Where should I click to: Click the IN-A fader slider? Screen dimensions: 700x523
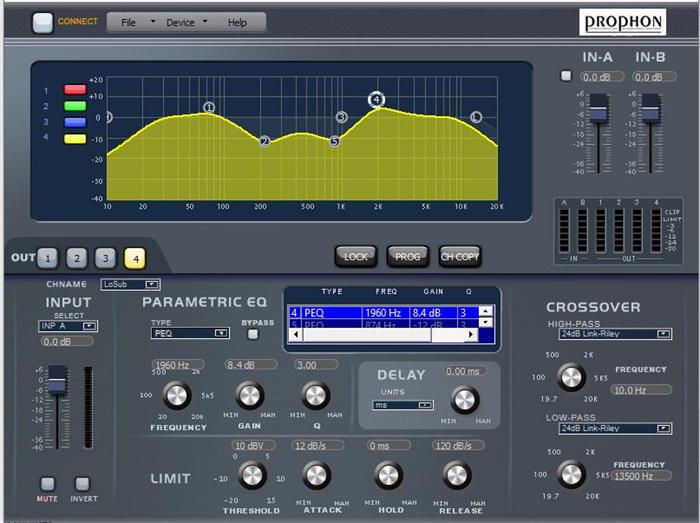click(598, 109)
